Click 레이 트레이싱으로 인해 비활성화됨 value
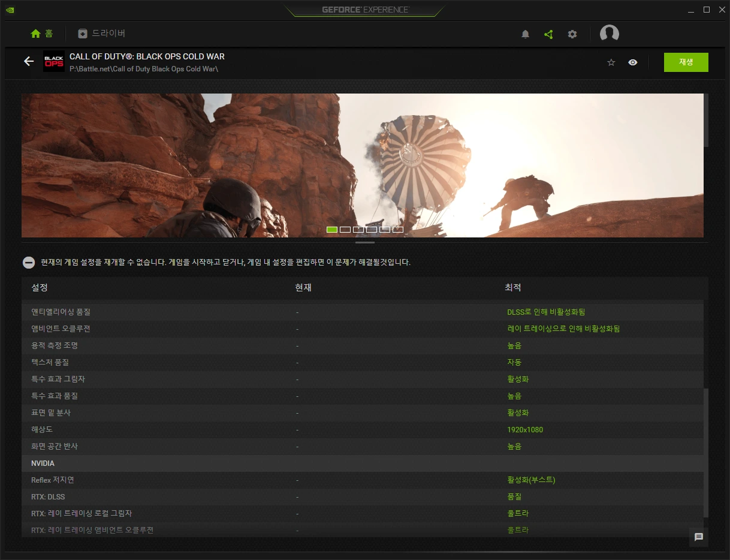 tap(563, 329)
